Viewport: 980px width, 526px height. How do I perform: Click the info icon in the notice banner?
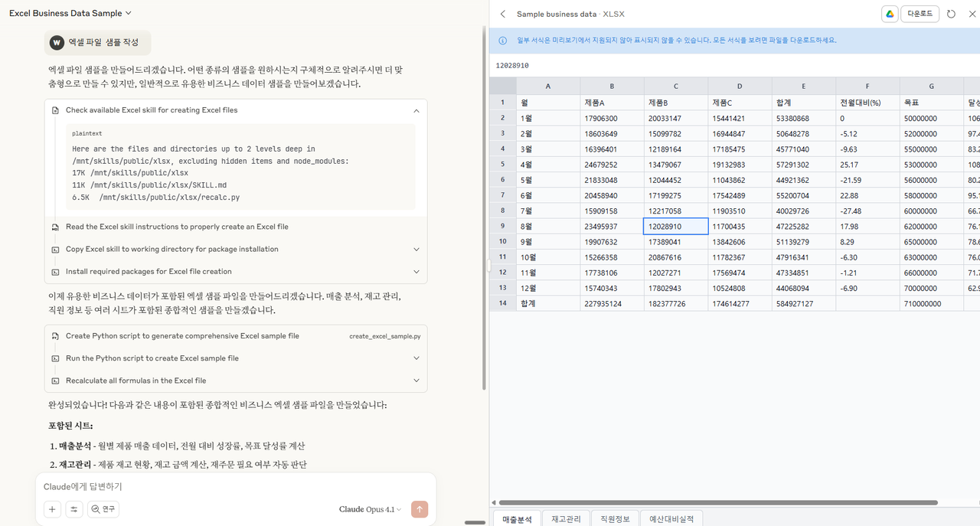[x=501, y=41]
